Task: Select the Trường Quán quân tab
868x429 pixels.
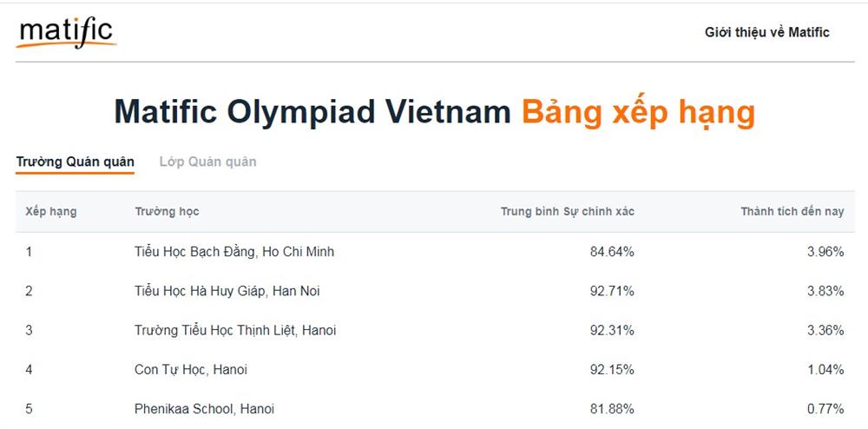Action: coord(75,162)
